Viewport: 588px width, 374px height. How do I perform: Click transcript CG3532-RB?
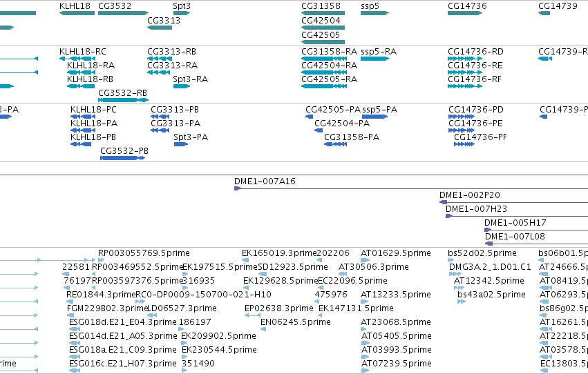click(x=124, y=100)
